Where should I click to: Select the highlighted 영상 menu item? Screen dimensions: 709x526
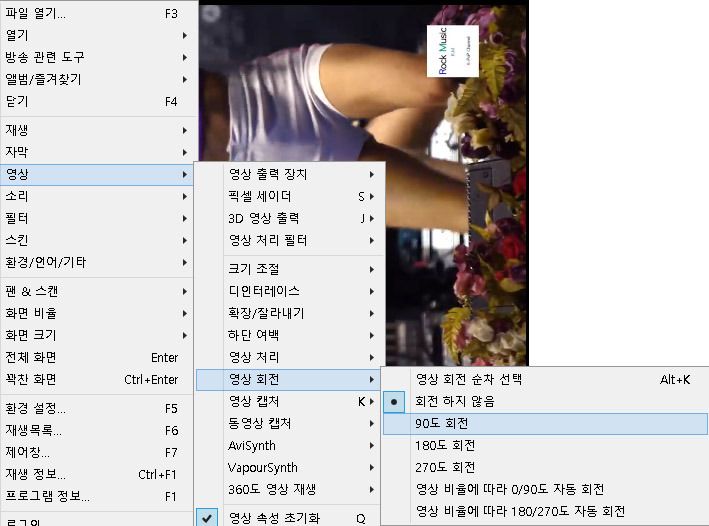tap(97, 174)
